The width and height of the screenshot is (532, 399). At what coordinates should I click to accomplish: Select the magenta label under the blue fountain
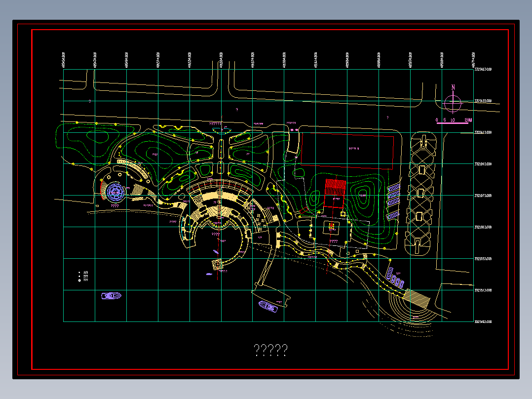click(115, 206)
